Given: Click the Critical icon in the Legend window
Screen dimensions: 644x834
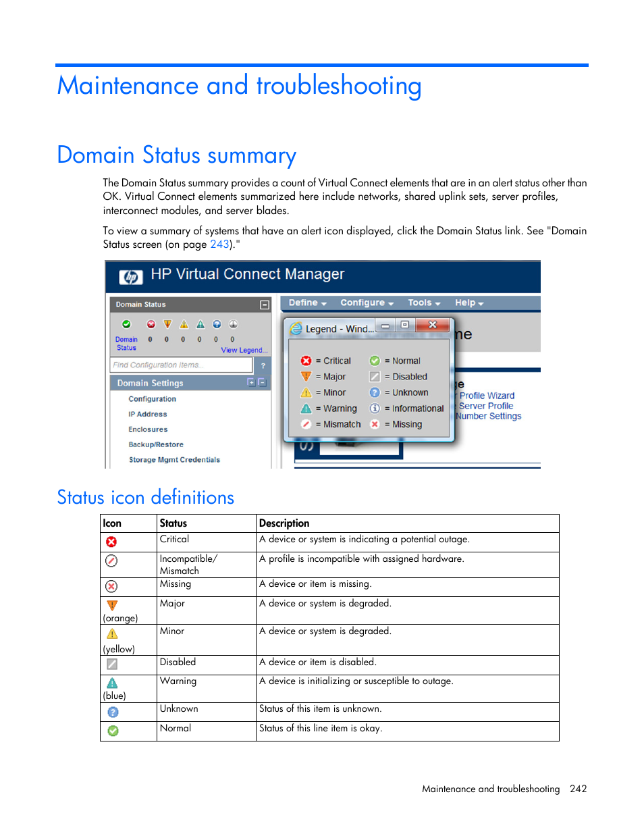Looking at the screenshot, I should point(306,361).
